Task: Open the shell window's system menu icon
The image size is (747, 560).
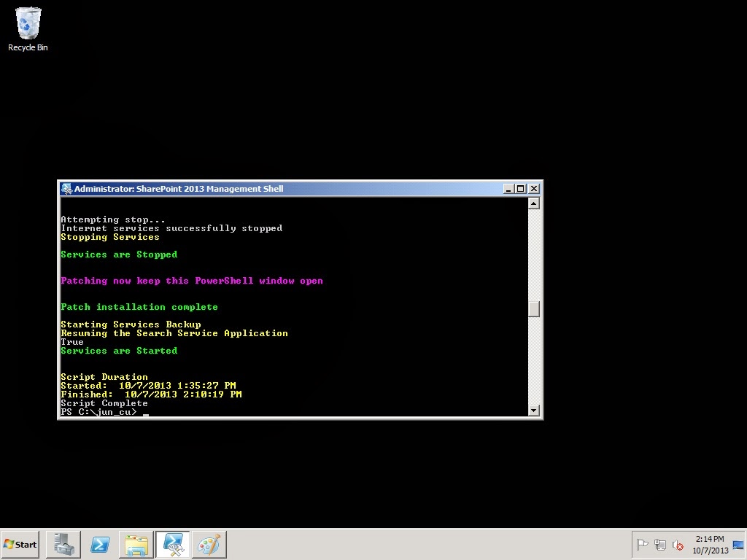Action: [x=67, y=189]
